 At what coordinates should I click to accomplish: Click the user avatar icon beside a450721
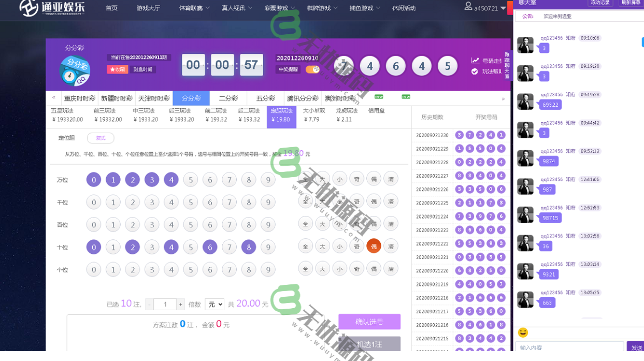(468, 7)
